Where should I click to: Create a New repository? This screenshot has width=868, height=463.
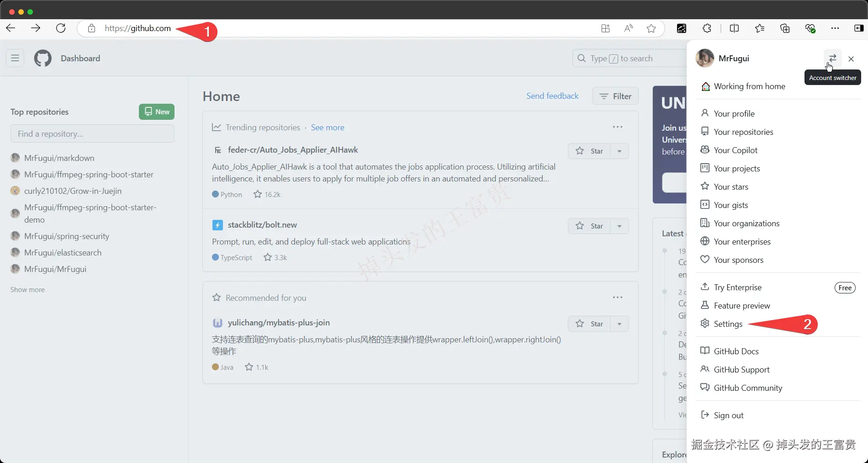tap(157, 112)
